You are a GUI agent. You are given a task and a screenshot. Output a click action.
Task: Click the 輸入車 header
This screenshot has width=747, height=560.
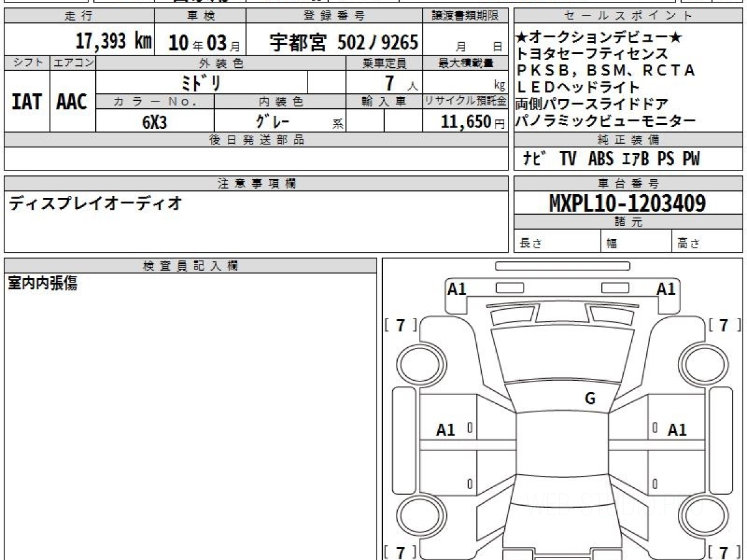click(385, 101)
